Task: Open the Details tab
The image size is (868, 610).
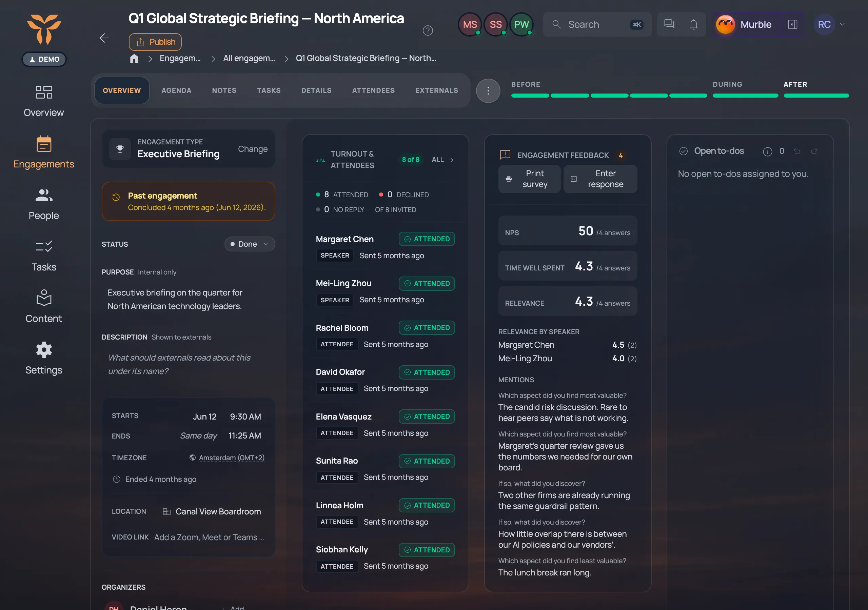Action: click(316, 91)
